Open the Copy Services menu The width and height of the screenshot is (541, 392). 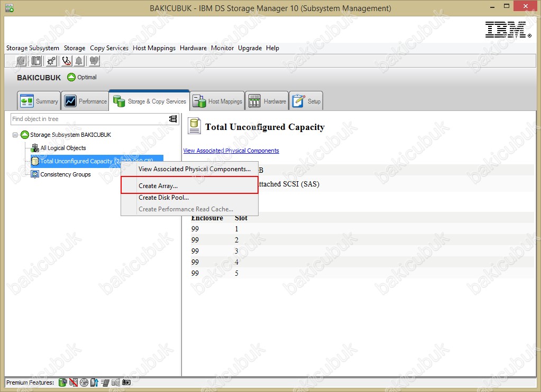[x=109, y=48]
